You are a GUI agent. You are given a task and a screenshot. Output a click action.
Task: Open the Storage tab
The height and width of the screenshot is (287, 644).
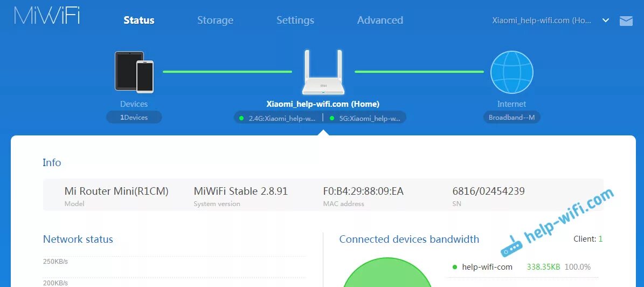coord(215,20)
